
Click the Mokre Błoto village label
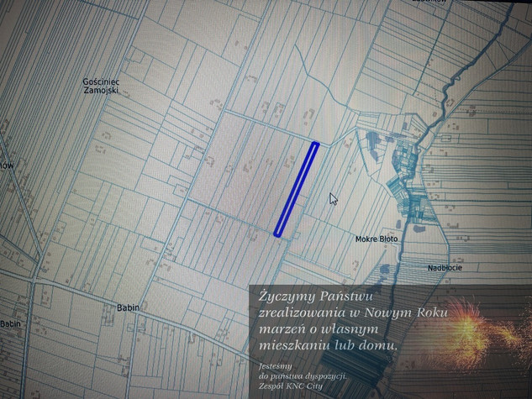[x=376, y=239]
